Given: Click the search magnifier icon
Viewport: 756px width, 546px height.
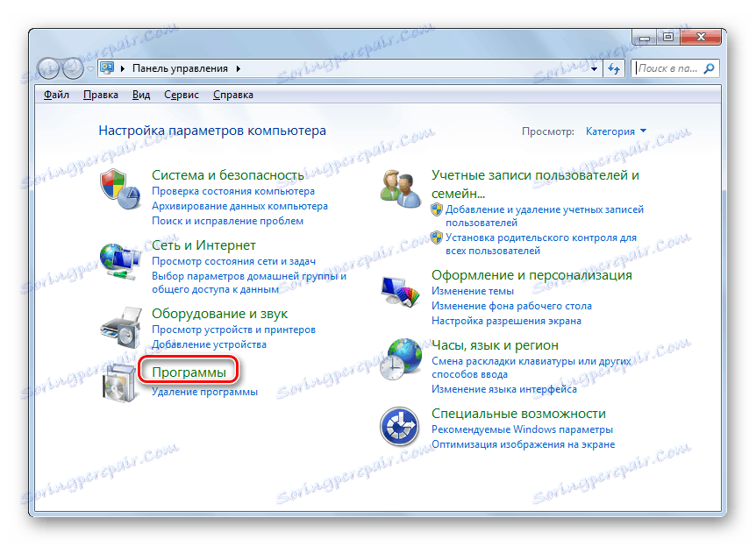Looking at the screenshot, I should pyautogui.click(x=709, y=68).
